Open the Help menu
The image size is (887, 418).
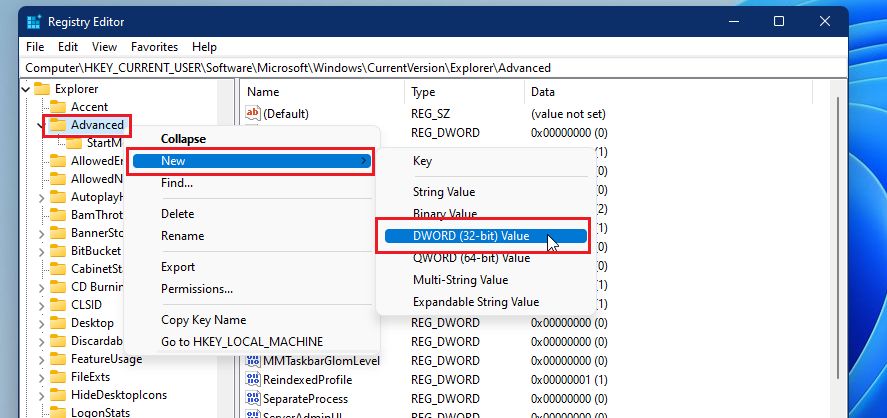click(x=204, y=47)
